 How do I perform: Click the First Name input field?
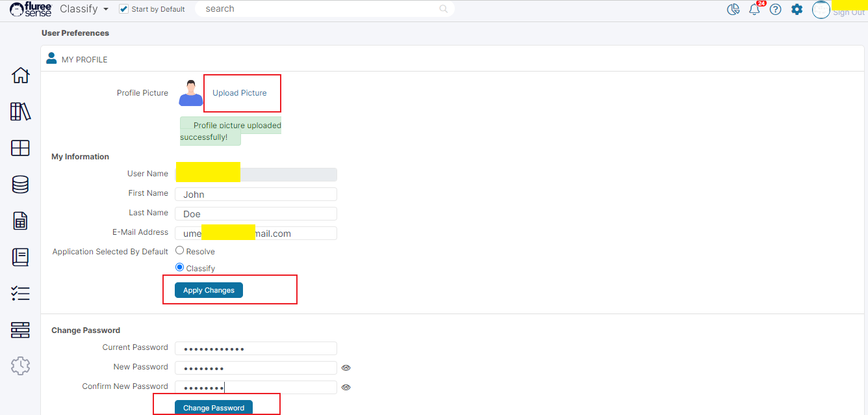pyautogui.click(x=256, y=194)
